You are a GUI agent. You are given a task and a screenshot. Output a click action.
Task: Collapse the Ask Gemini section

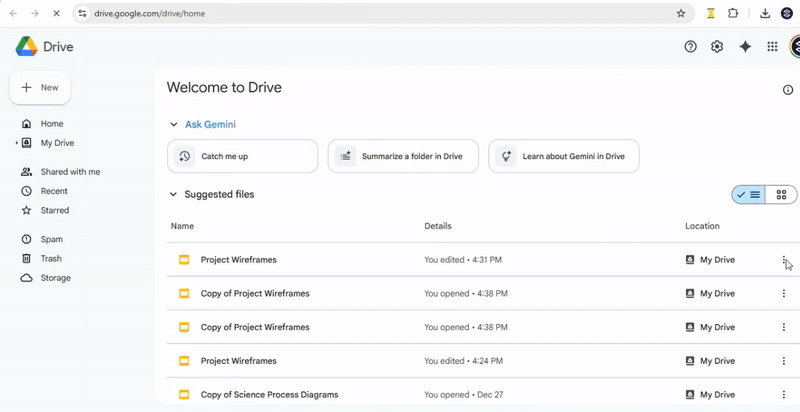click(173, 125)
